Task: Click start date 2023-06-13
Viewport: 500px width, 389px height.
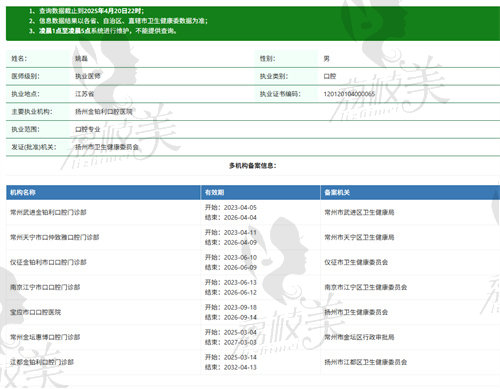Action: point(240,282)
